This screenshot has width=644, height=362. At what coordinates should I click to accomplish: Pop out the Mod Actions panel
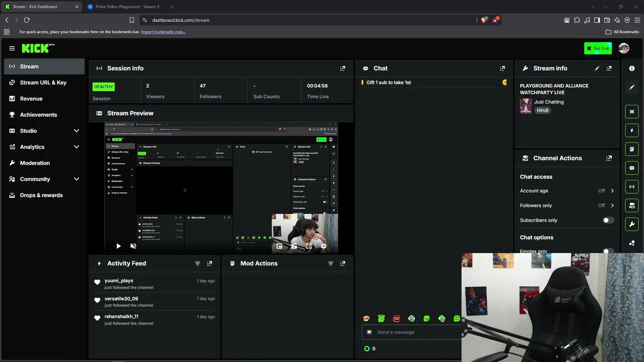pos(343,263)
